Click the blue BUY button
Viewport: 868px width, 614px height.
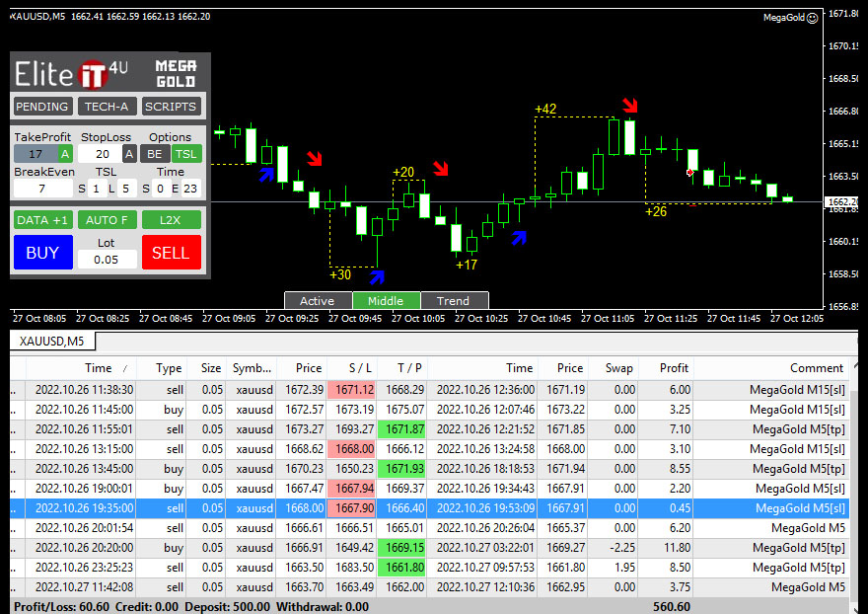pyautogui.click(x=43, y=252)
